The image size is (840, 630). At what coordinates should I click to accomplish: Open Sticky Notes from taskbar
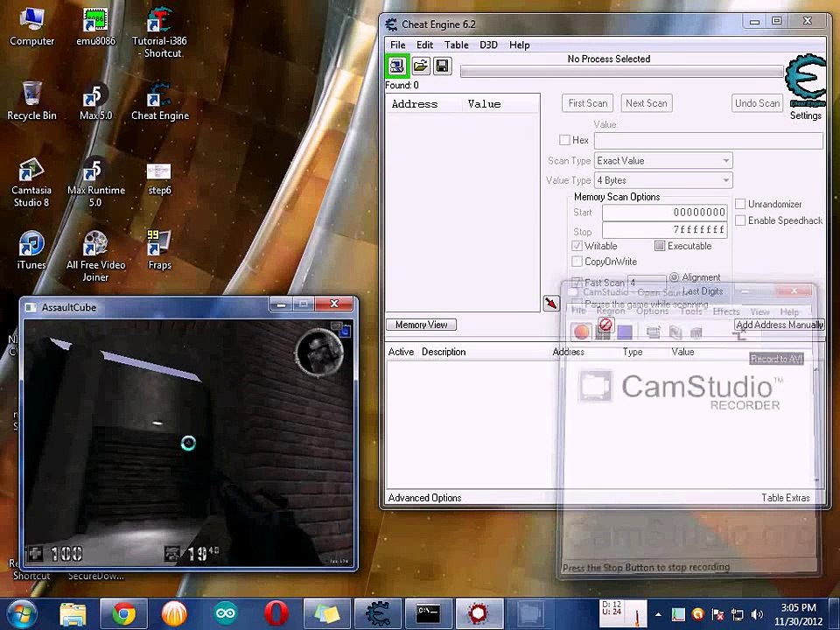(327, 614)
